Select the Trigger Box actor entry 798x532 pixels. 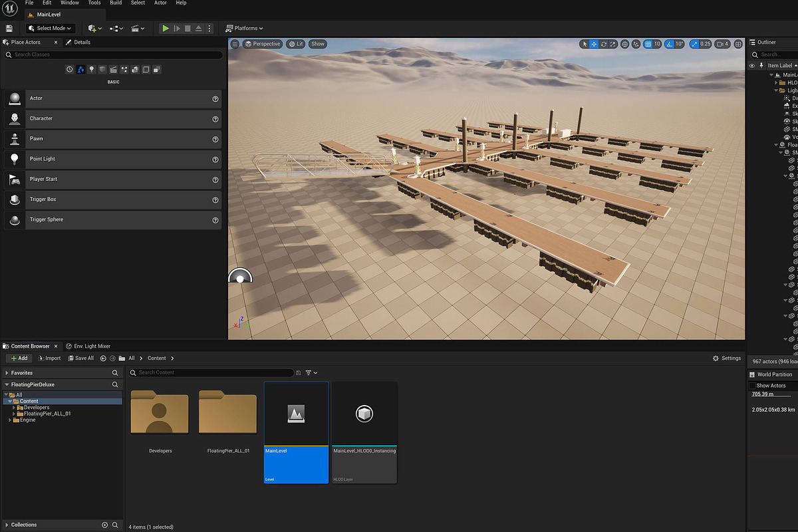point(113,199)
